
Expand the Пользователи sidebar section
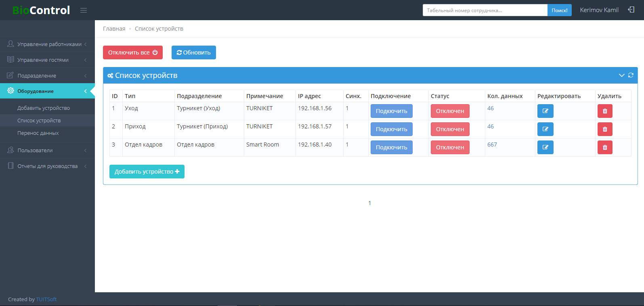pos(47,150)
